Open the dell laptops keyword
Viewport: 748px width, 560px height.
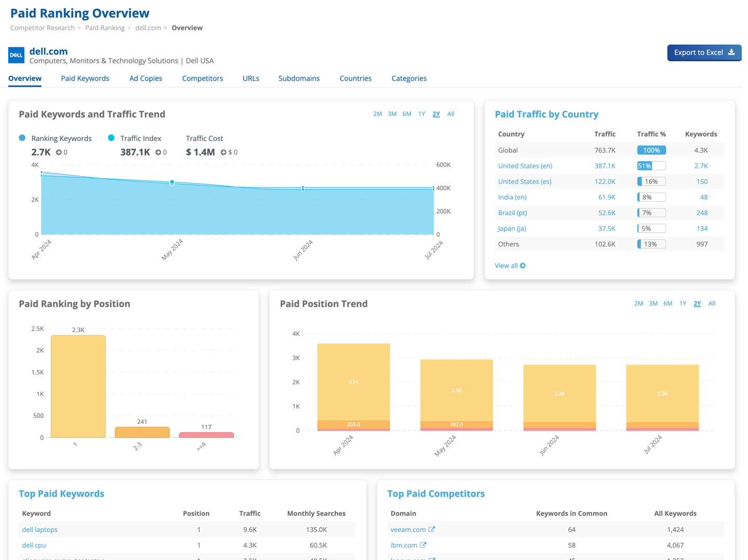pyautogui.click(x=40, y=529)
